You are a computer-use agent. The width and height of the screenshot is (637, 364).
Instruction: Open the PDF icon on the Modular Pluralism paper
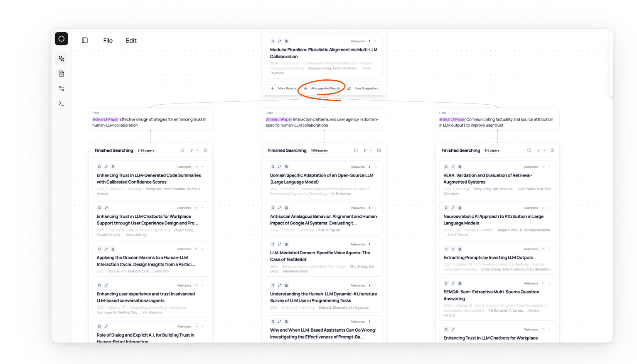tap(287, 41)
